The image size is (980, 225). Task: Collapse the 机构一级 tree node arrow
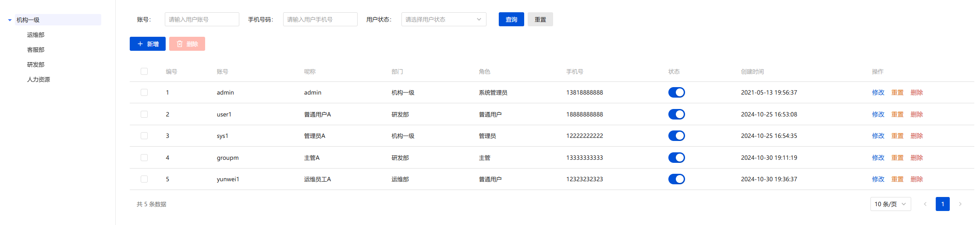(x=10, y=20)
